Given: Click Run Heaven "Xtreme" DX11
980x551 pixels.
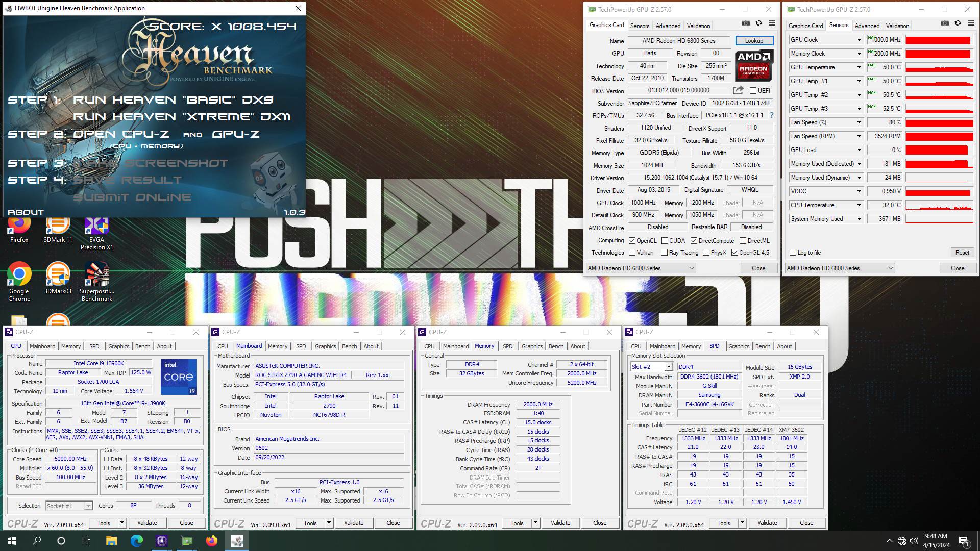Looking at the screenshot, I should point(182,117).
